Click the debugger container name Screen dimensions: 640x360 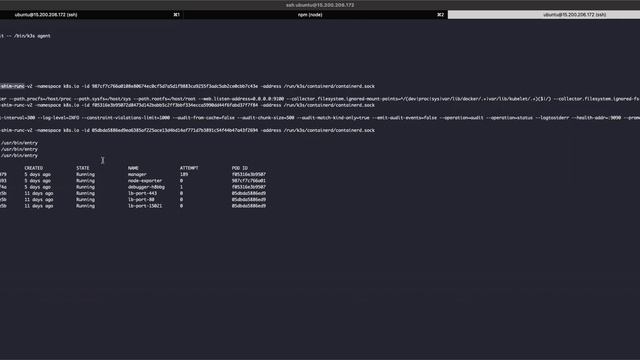pos(146,187)
